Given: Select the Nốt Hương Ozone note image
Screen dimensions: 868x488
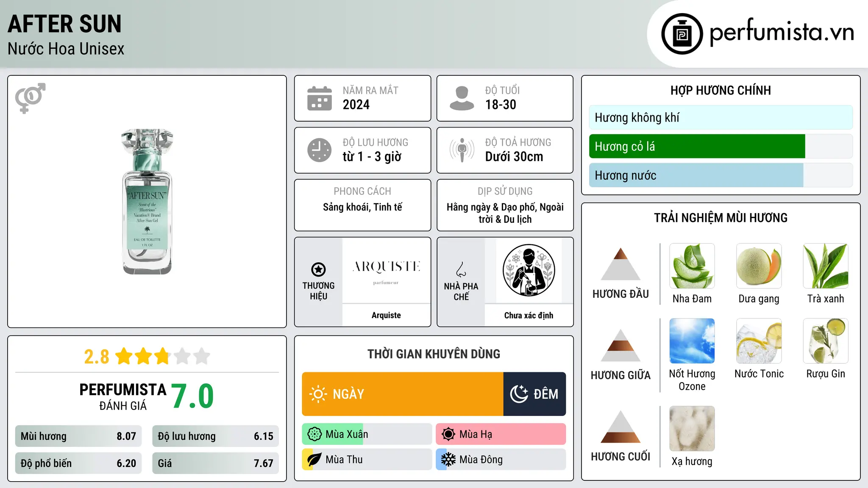Looking at the screenshot, I should (692, 341).
